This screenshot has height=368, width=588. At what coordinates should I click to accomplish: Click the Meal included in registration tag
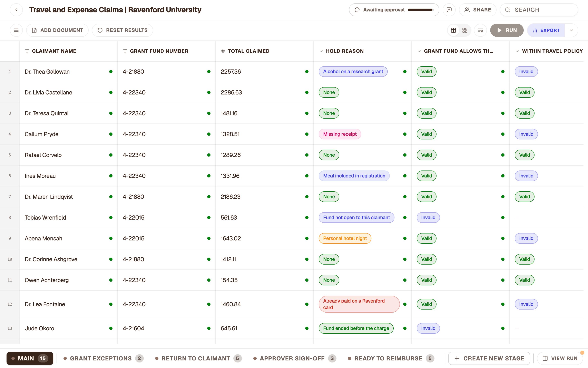(354, 176)
